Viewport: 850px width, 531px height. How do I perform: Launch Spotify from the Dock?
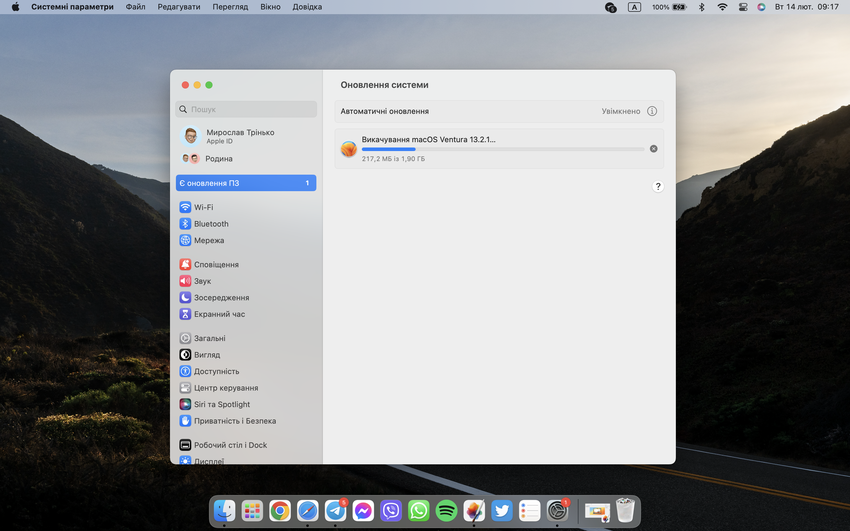(446, 511)
